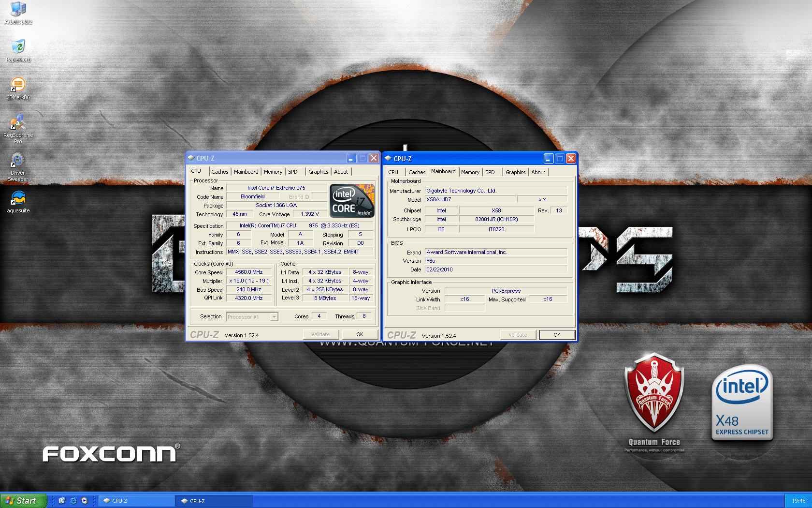Close the right CPU-Z window

(571, 159)
